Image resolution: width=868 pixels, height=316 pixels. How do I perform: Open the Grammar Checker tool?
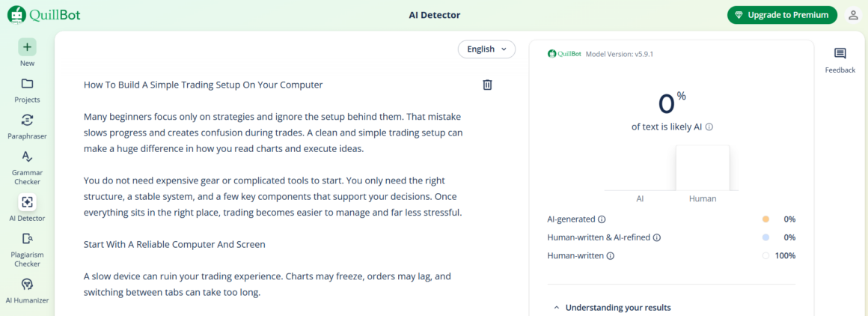tap(27, 157)
